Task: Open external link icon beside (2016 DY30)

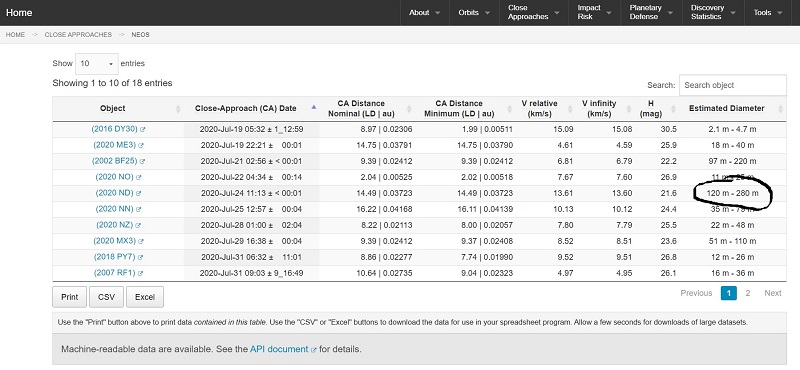Action: 142,130
